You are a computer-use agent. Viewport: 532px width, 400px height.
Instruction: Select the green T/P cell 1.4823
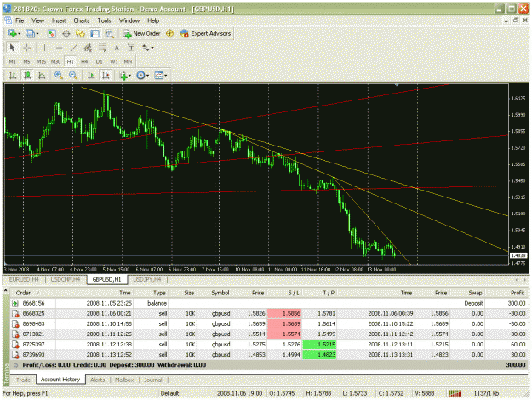click(319, 355)
